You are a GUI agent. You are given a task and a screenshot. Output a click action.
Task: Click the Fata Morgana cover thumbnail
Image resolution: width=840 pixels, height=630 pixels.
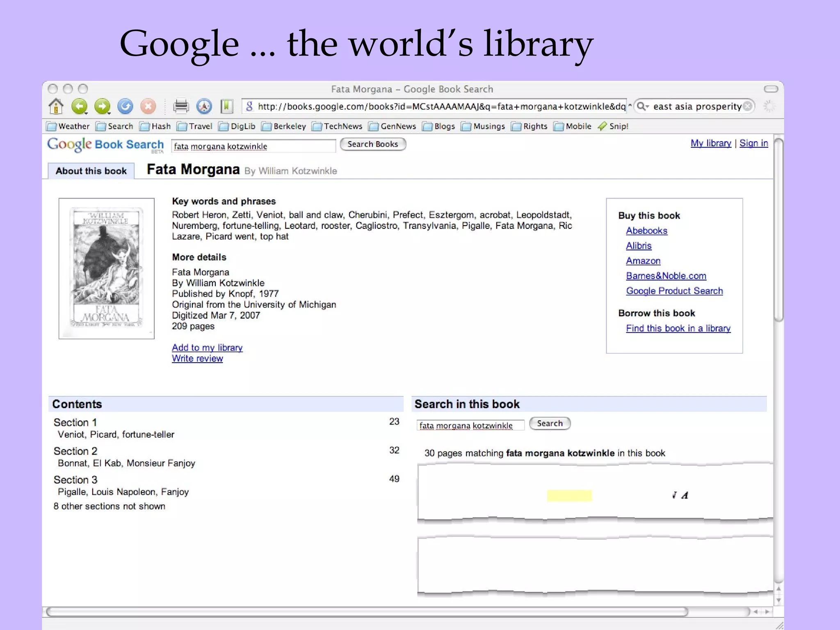click(107, 269)
